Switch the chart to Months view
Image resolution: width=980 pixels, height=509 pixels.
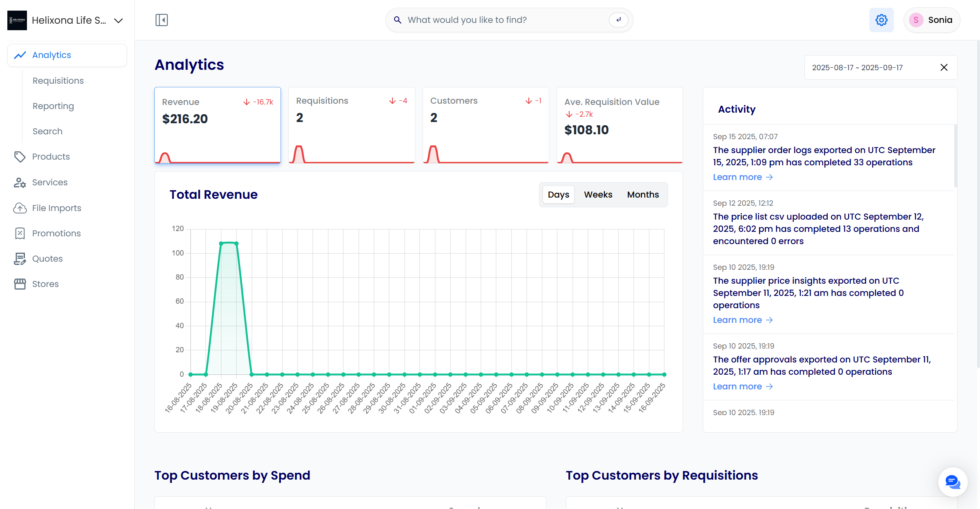click(643, 195)
